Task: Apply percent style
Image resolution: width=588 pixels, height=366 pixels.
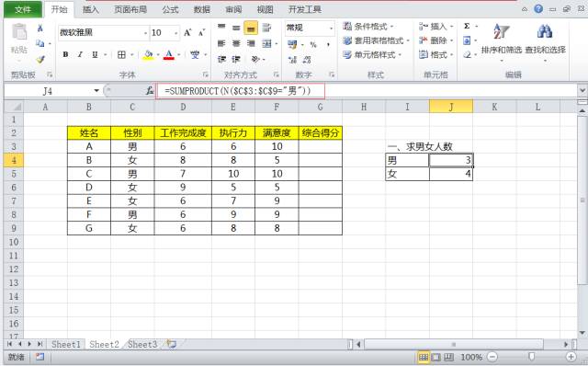Action: tap(313, 45)
